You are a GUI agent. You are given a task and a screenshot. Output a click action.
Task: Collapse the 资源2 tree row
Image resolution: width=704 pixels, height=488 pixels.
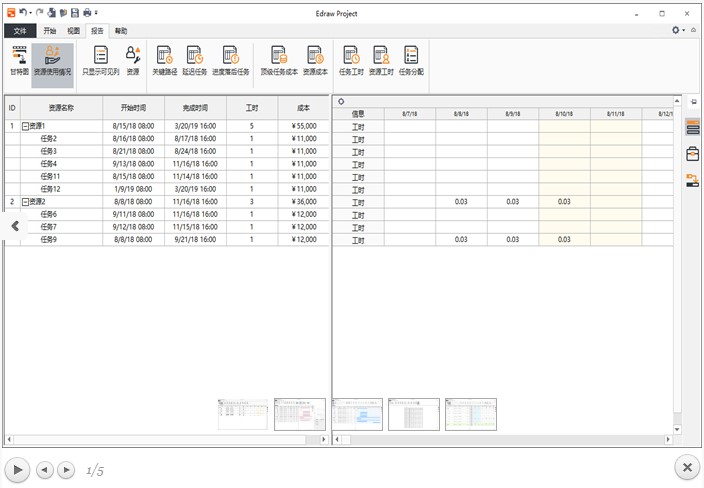pos(25,202)
